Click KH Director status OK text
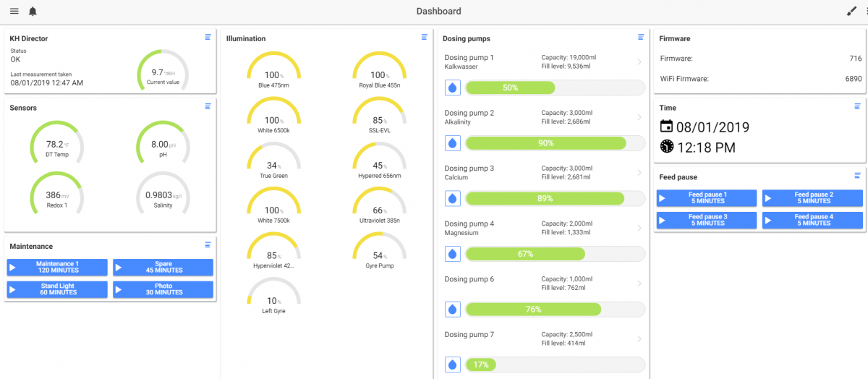868x379 pixels. pos(16,59)
